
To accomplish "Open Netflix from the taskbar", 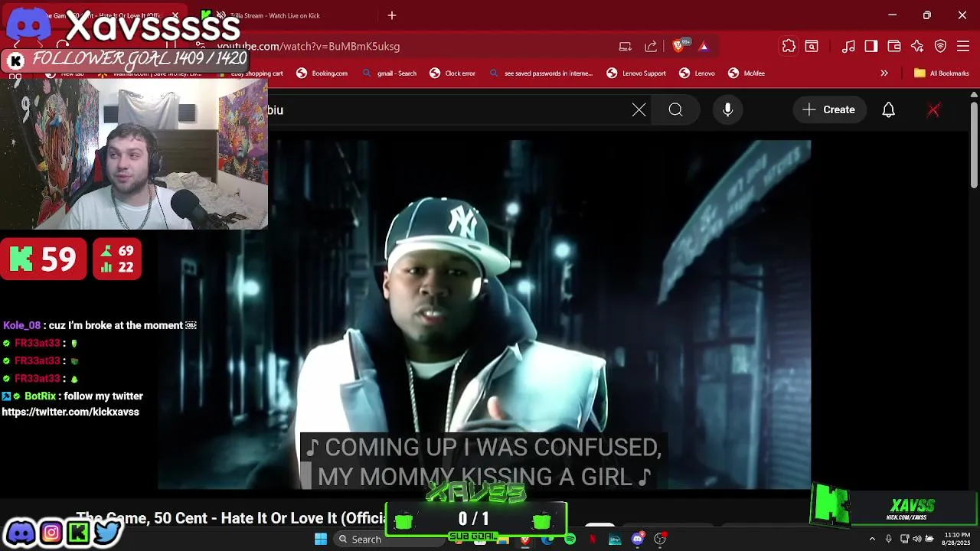I will [593, 540].
